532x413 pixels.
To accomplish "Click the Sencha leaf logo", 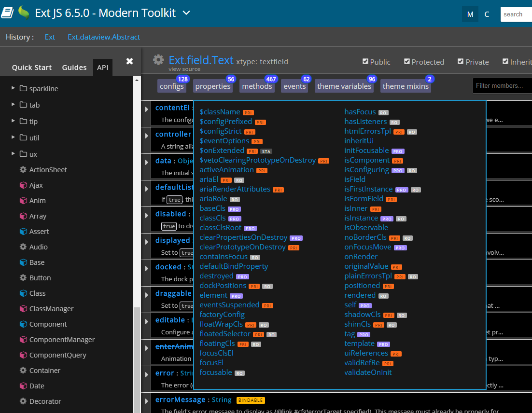I will tap(24, 13).
